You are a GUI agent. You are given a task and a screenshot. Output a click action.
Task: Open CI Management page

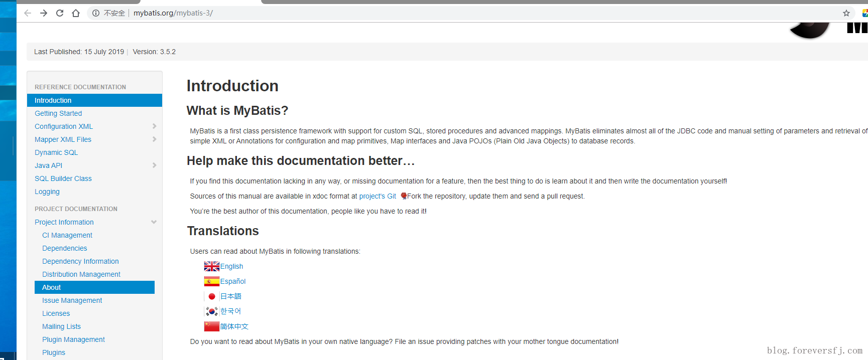pos(67,235)
